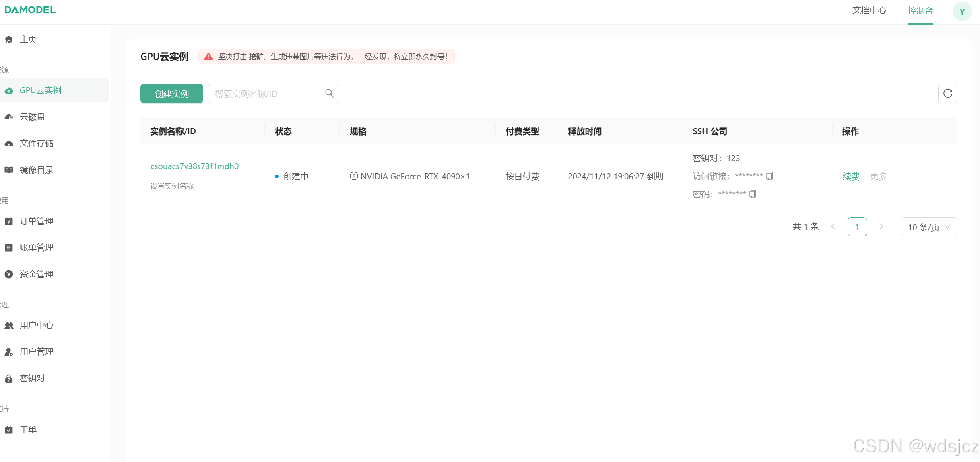
Task: Go to previous page arrow
Action: (833, 227)
